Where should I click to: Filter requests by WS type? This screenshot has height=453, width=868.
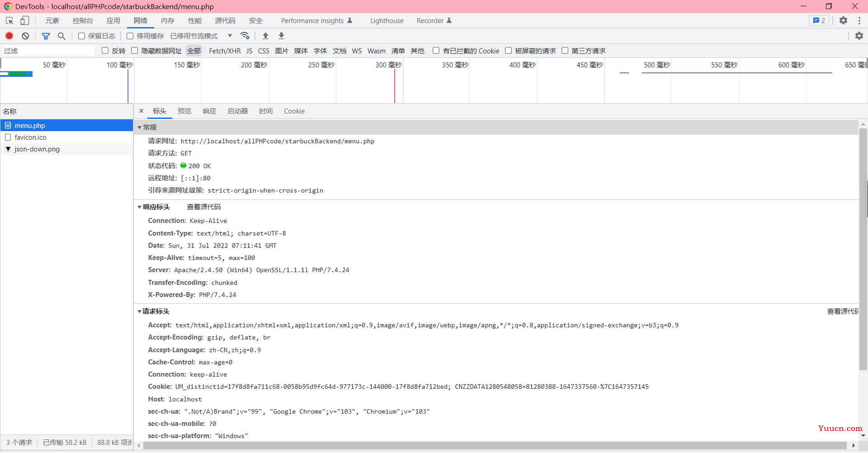click(357, 51)
